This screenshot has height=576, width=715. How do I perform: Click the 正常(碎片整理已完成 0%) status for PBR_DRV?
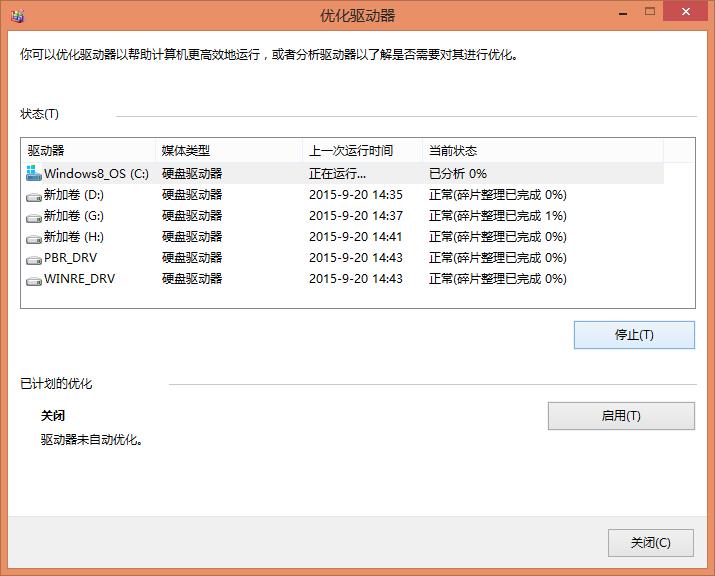tap(497, 258)
